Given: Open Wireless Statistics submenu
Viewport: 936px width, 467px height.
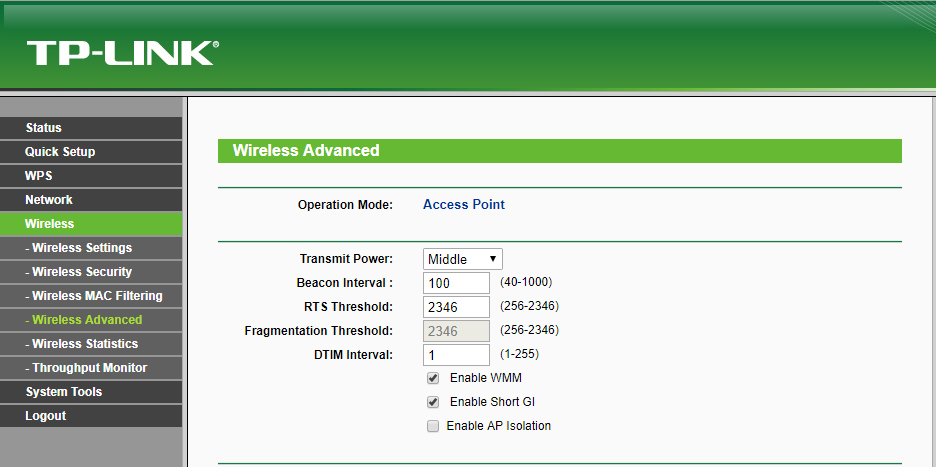Looking at the screenshot, I should click(x=91, y=344).
